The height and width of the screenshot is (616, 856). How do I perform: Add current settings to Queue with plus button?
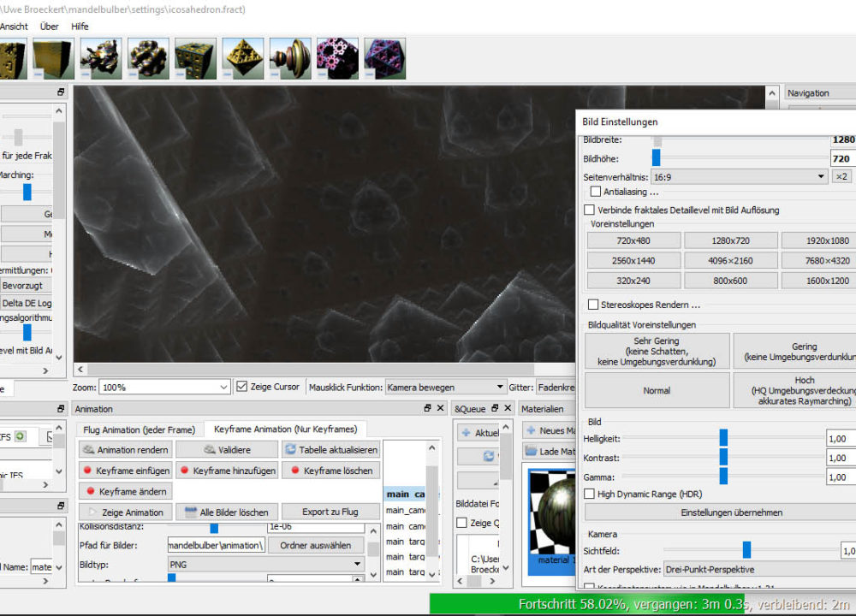[x=478, y=433]
